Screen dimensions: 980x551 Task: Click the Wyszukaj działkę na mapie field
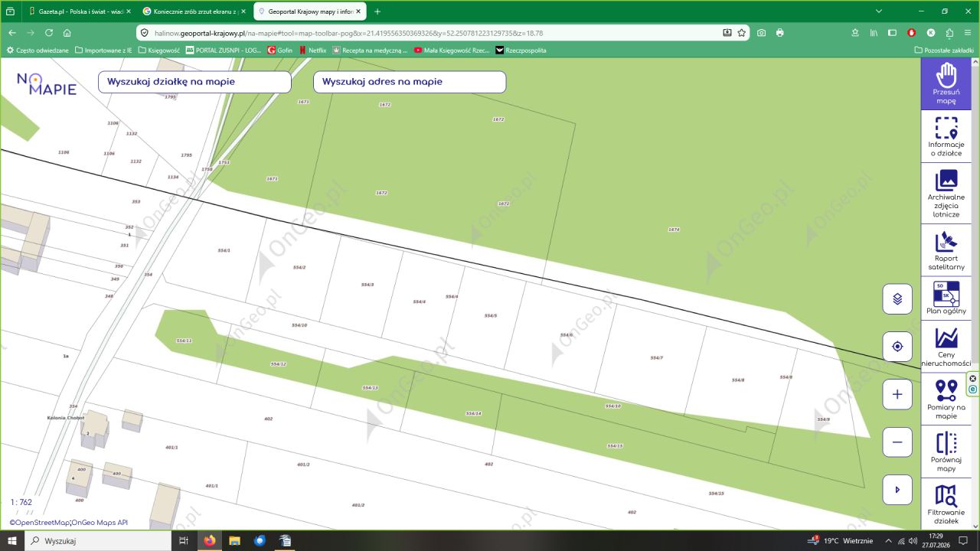click(194, 82)
